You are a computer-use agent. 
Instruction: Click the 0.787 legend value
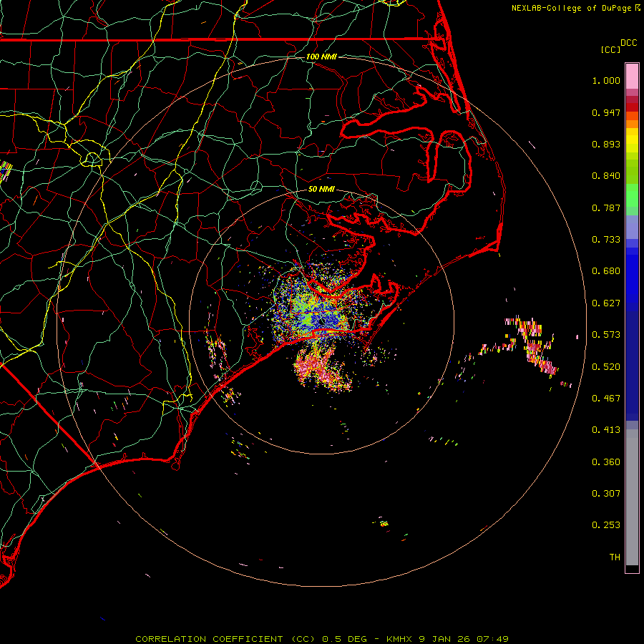tap(606, 208)
